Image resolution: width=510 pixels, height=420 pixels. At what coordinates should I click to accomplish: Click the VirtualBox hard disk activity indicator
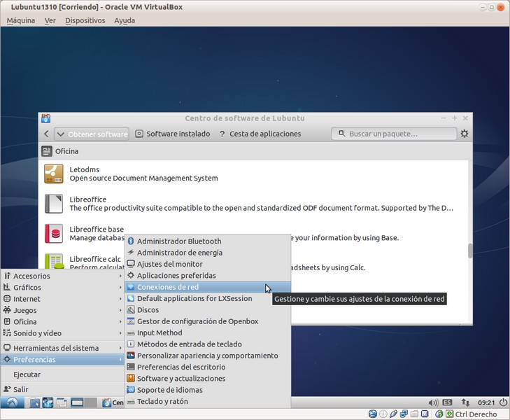pos(373,414)
